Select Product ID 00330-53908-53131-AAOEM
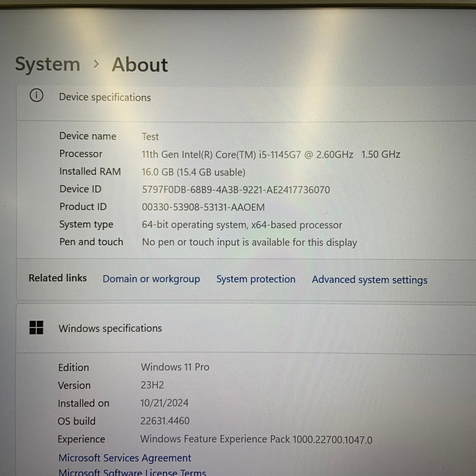Screen dimensions: 476x476 [203, 207]
